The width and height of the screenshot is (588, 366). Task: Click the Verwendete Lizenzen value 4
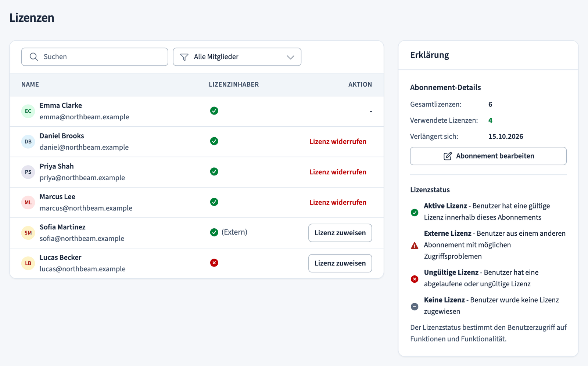pos(490,120)
